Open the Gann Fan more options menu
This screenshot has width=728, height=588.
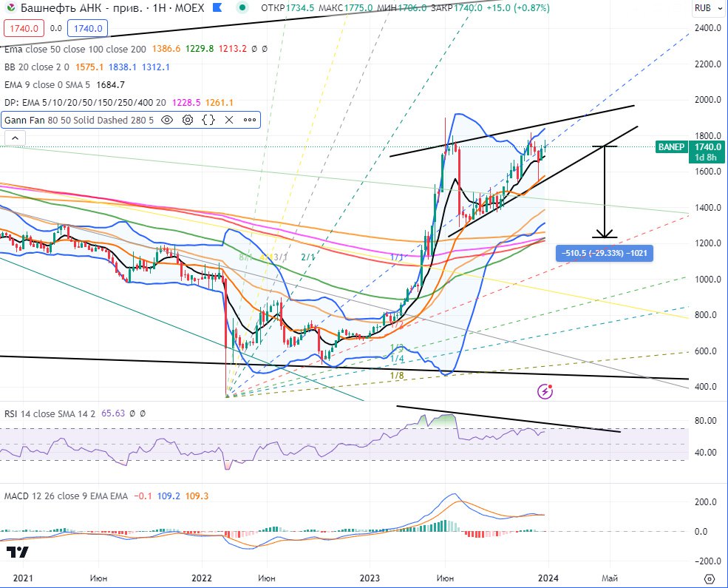250,121
